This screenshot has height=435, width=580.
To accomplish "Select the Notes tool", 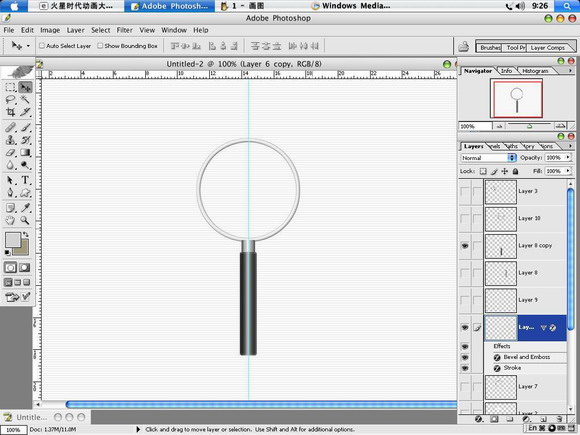I will [x=10, y=208].
